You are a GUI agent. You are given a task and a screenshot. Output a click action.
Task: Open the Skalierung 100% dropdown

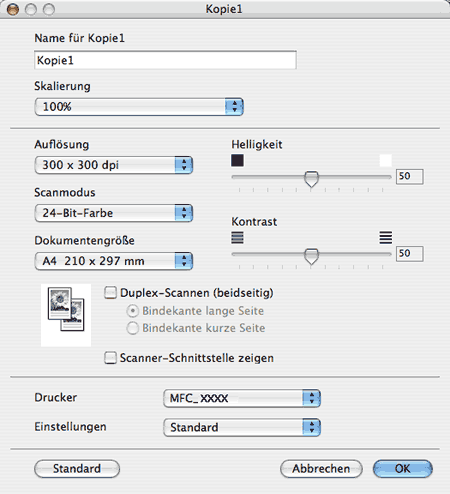139,107
